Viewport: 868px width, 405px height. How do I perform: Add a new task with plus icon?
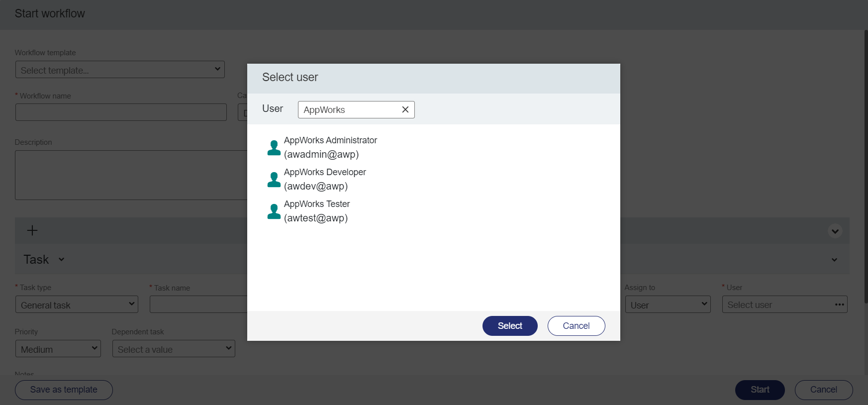tap(32, 230)
